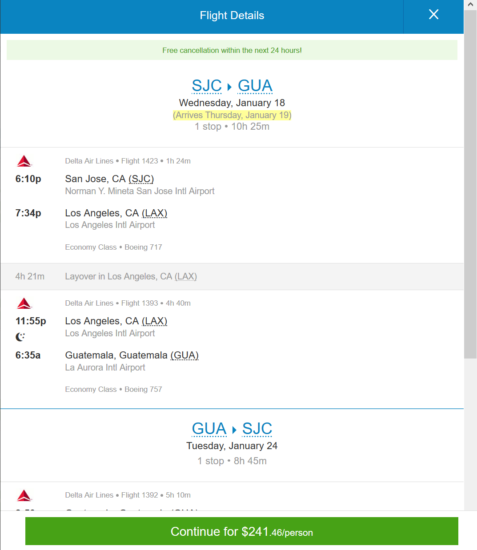The width and height of the screenshot is (477, 550).
Task: Click the overnight moon icon
Action: pyautogui.click(x=20, y=337)
